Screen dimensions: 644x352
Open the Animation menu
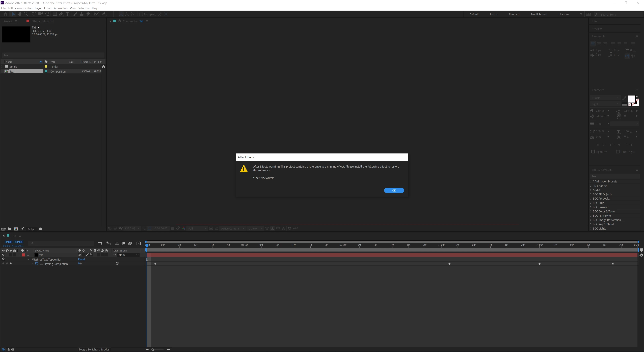pyautogui.click(x=61, y=8)
